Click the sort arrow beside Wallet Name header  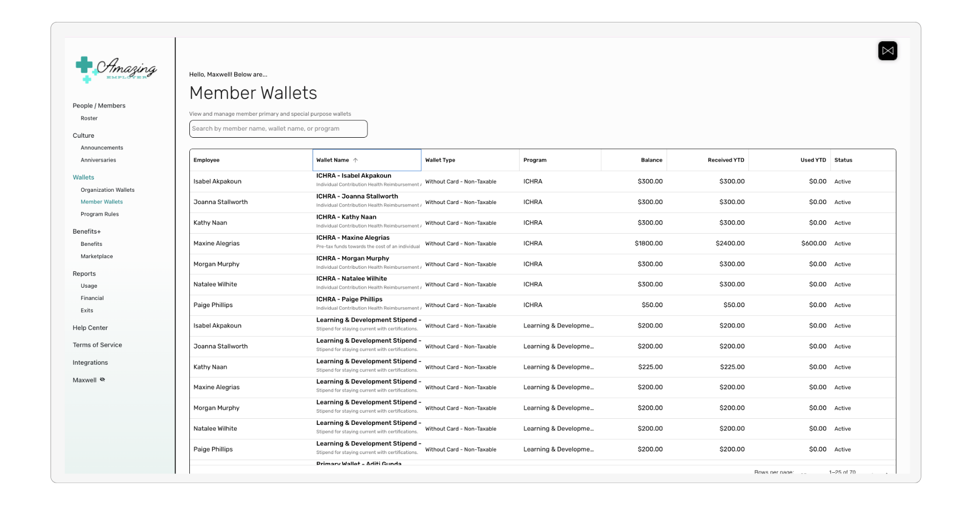pos(356,160)
